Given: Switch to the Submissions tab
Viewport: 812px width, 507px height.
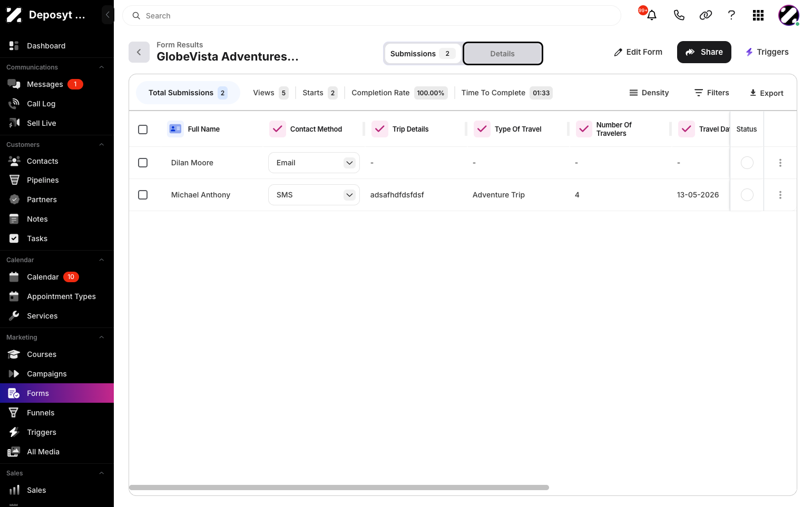Looking at the screenshot, I should coord(423,54).
